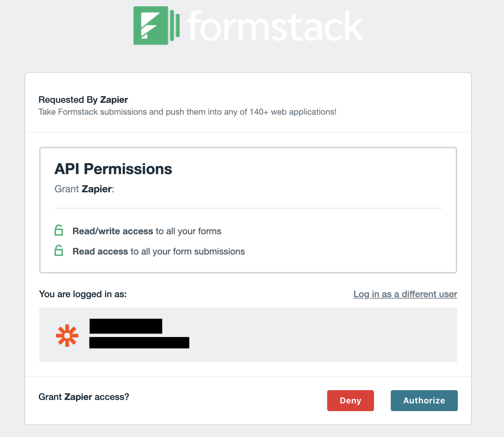Image resolution: width=504 pixels, height=437 pixels.
Task: Click the 'You are logged in as:' label
Action: coord(83,294)
